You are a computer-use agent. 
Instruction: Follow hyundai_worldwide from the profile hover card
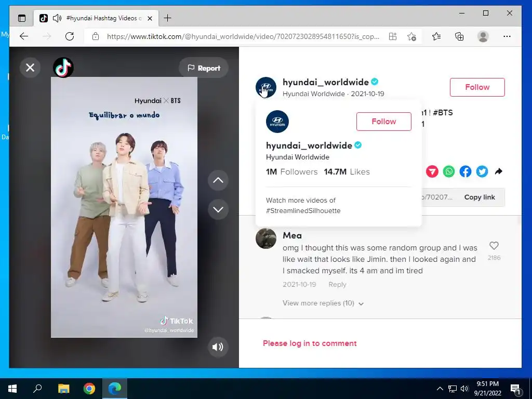click(x=384, y=122)
